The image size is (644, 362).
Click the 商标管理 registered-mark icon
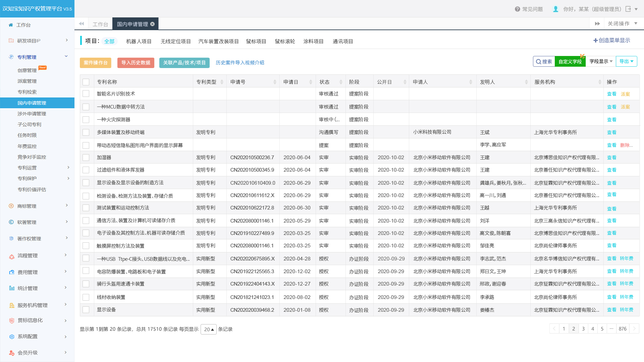coord(11,206)
